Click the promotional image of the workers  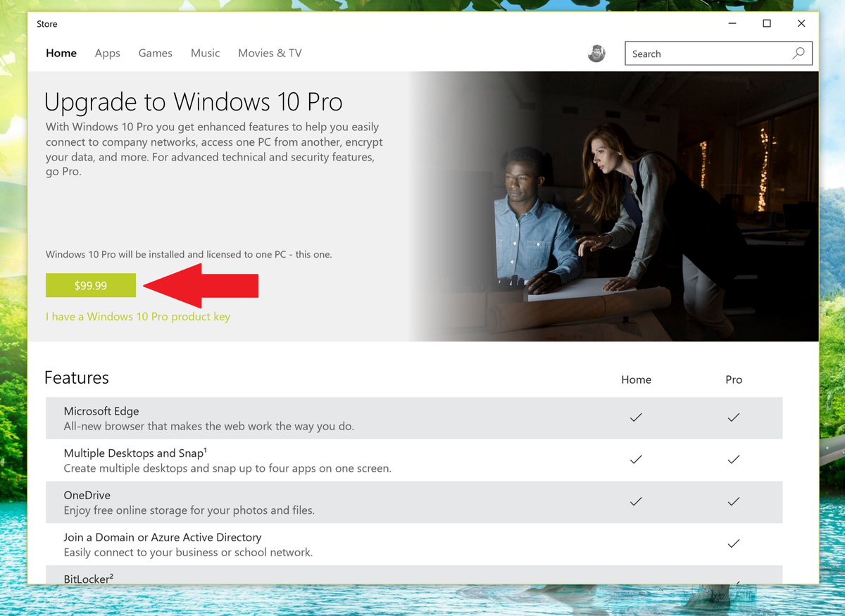(613, 206)
